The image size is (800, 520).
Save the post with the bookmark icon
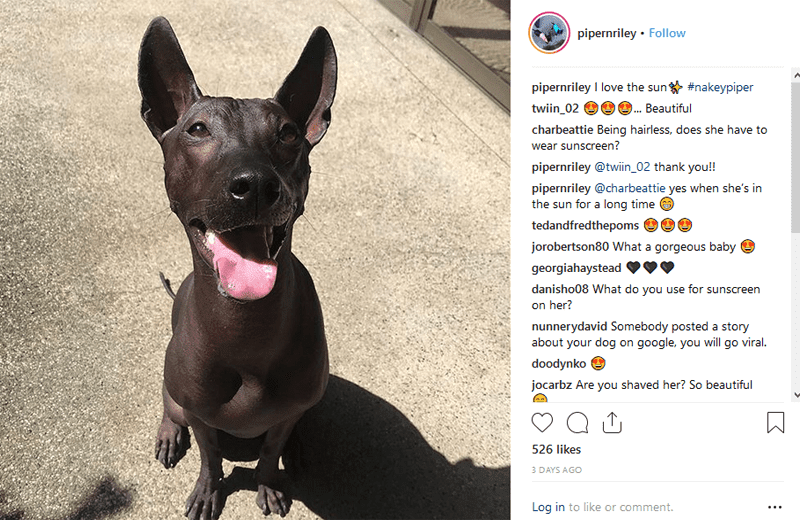(x=775, y=423)
